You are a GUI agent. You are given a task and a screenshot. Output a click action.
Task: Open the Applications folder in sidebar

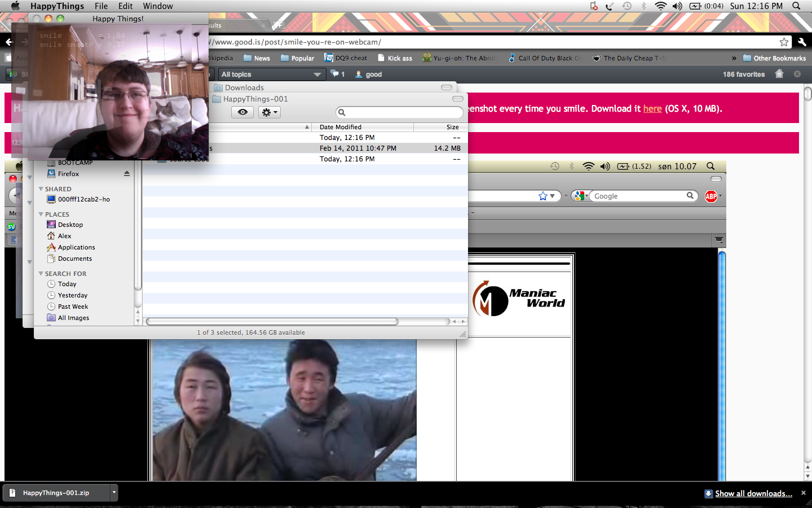(76, 247)
